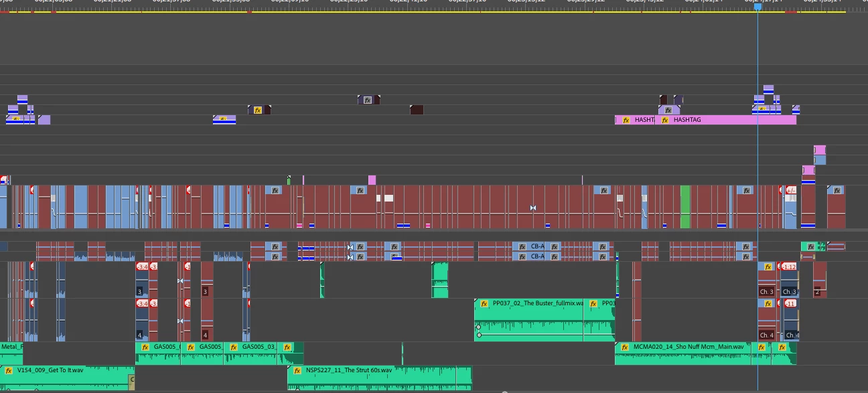
Task: Select NSPS227_11_The Strut 60s.wav clip name
Action: [x=349, y=370]
